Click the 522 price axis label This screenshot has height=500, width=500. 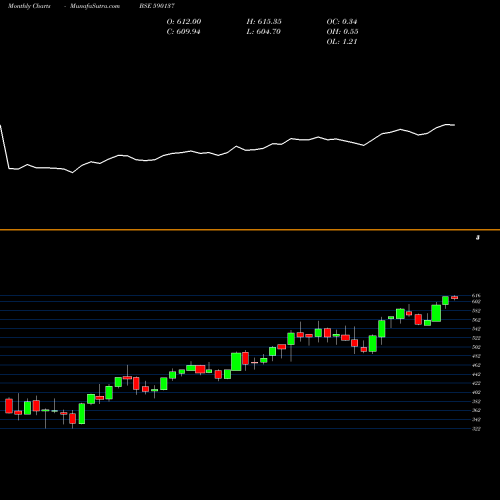[476, 338]
